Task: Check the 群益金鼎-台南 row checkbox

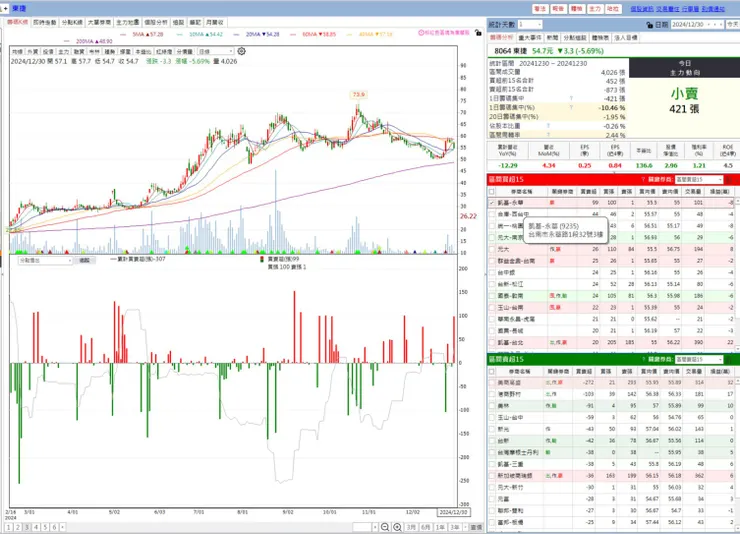Action: [x=492, y=261]
